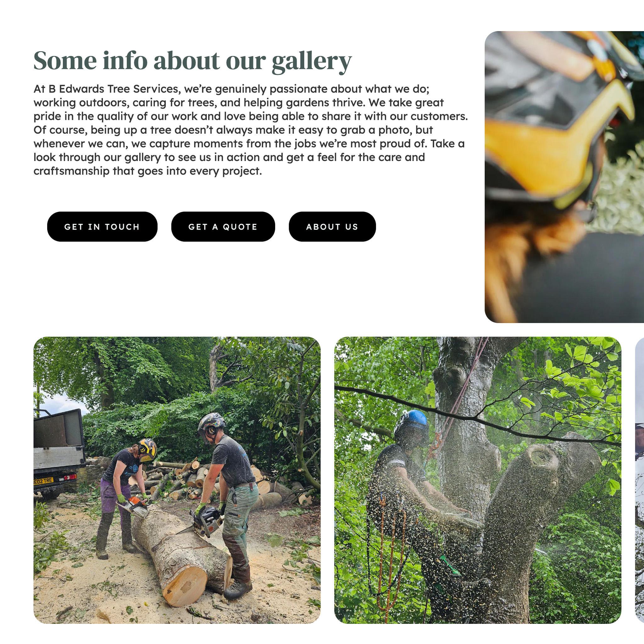Open the GET A QUOTE button
The height and width of the screenshot is (644, 644).
pos(223,227)
